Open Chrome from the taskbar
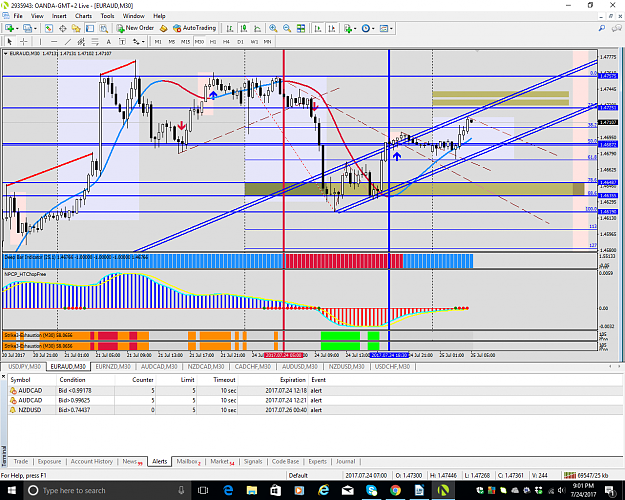 click(395, 490)
